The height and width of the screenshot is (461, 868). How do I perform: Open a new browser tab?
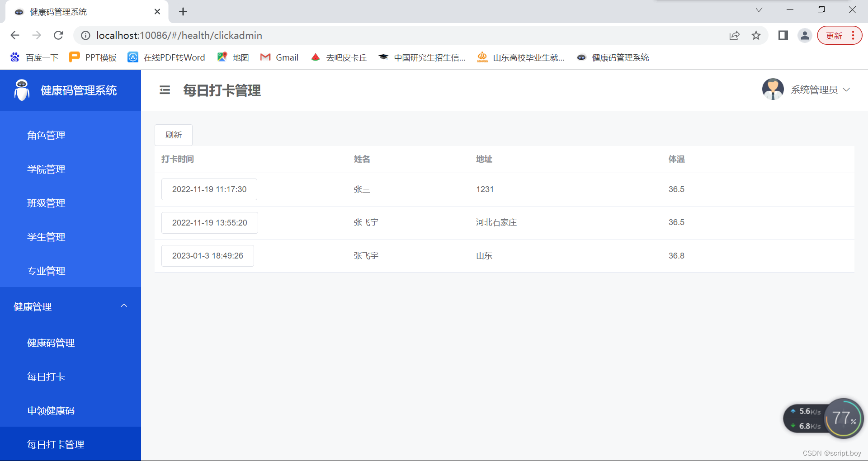pos(183,12)
